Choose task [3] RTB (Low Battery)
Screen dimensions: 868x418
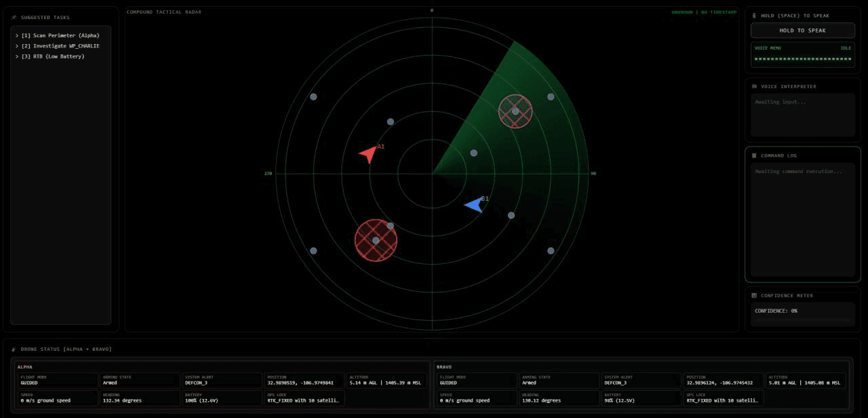(60, 56)
